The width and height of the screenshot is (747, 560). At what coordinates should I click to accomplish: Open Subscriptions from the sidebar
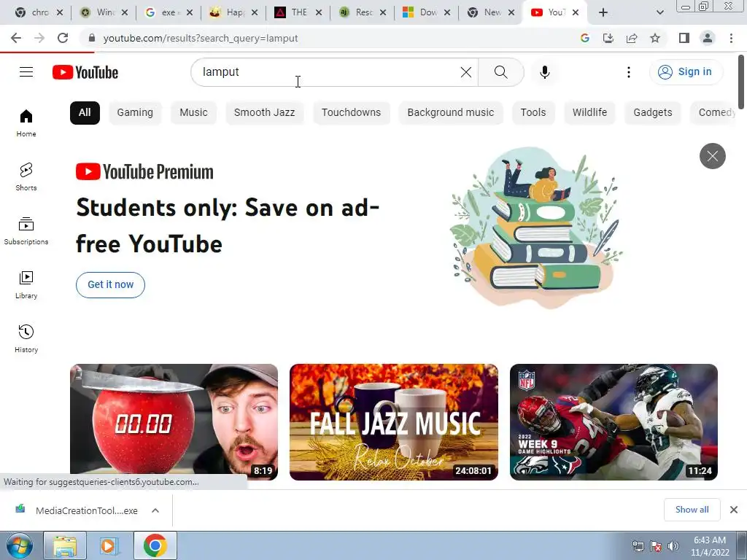(26, 231)
